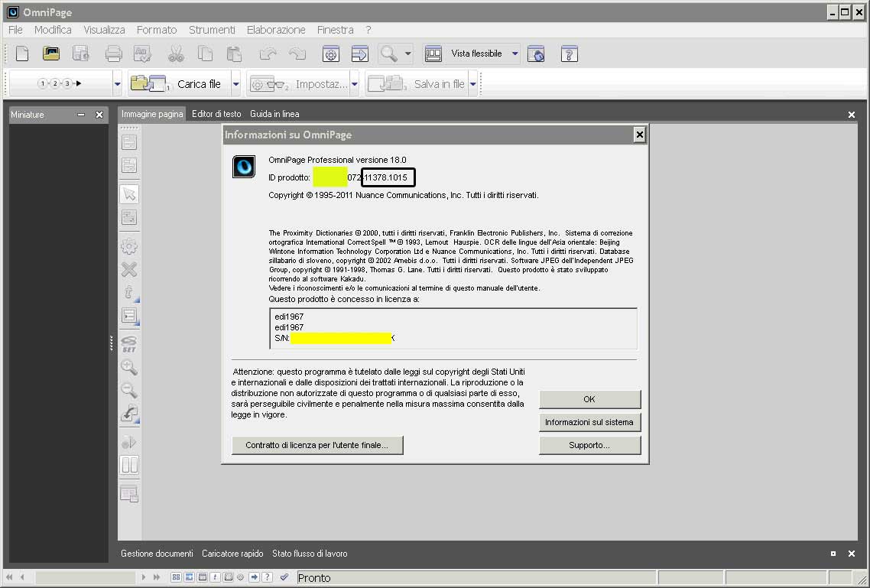
Task: Close the Miniature panel
Action: [99, 115]
